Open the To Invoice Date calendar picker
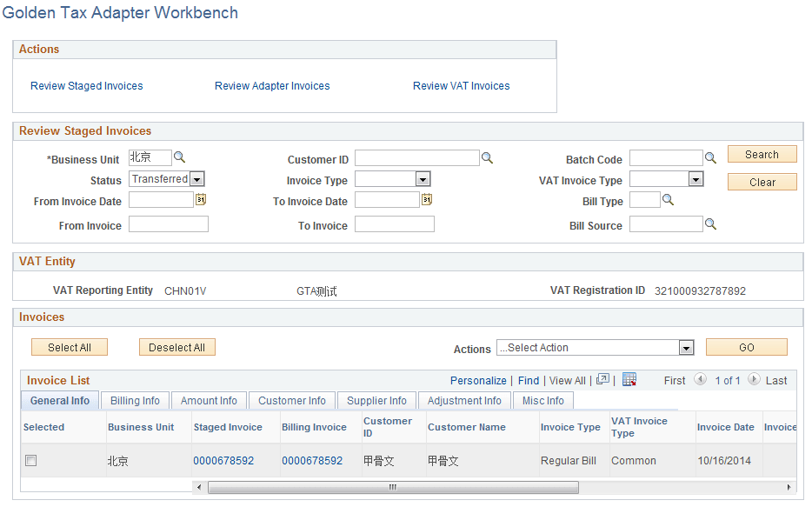The height and width of the screenshot is (507, 812). coord(425,201)
